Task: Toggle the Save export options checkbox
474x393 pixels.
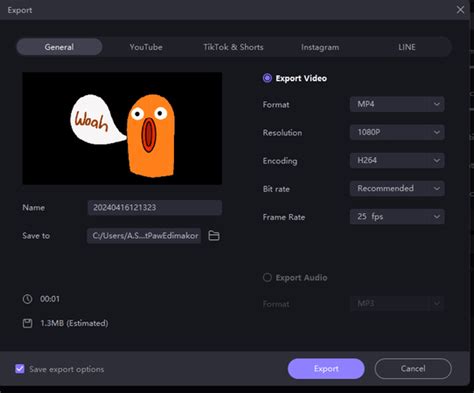Action: point(20,369)
